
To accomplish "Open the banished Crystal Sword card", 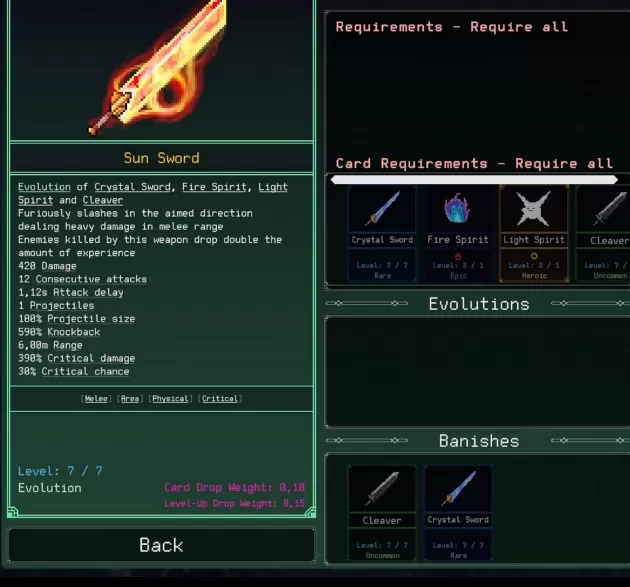I will point(458,513).
